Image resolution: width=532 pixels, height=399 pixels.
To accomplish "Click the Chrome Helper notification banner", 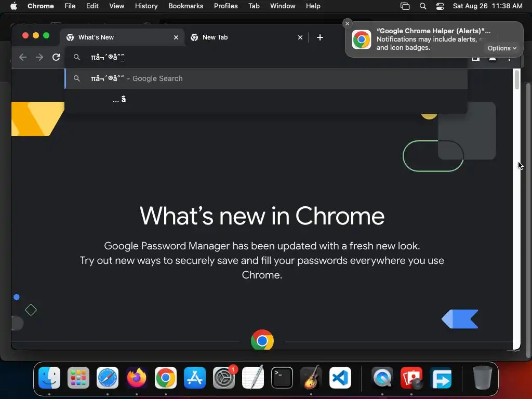I will click(x=434, y=39).
